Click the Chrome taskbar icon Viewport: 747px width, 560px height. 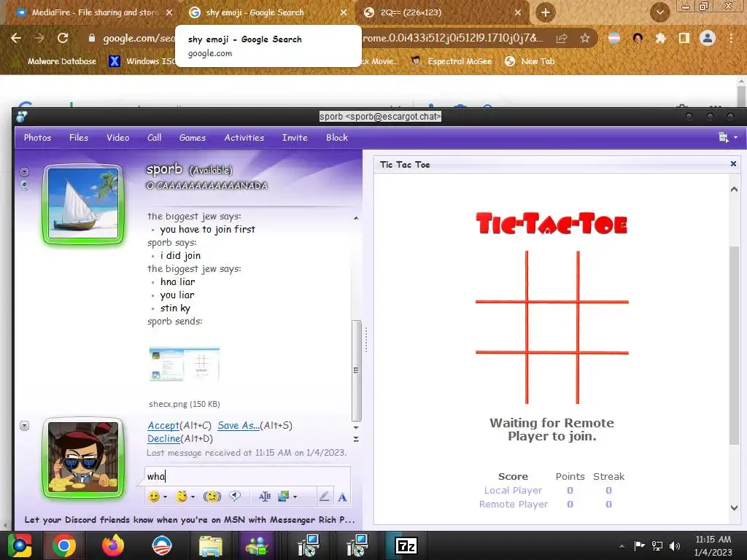[x=64, y=545]
